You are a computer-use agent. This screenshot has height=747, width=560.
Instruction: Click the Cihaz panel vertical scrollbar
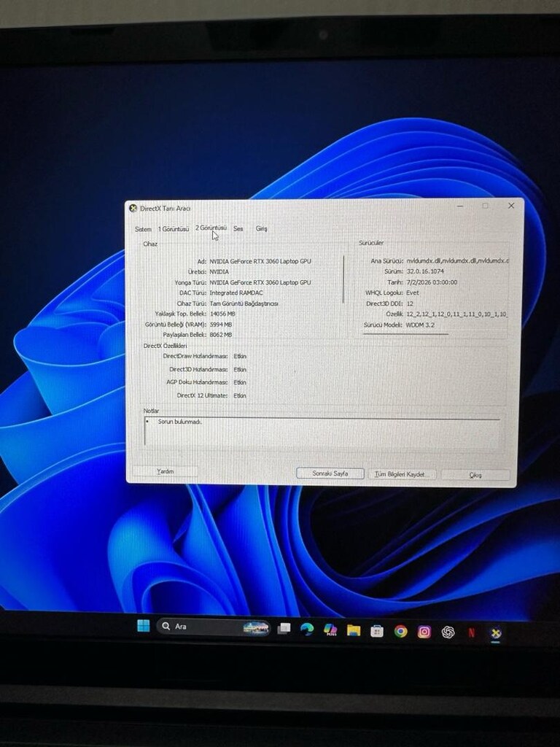coord(343,279)
